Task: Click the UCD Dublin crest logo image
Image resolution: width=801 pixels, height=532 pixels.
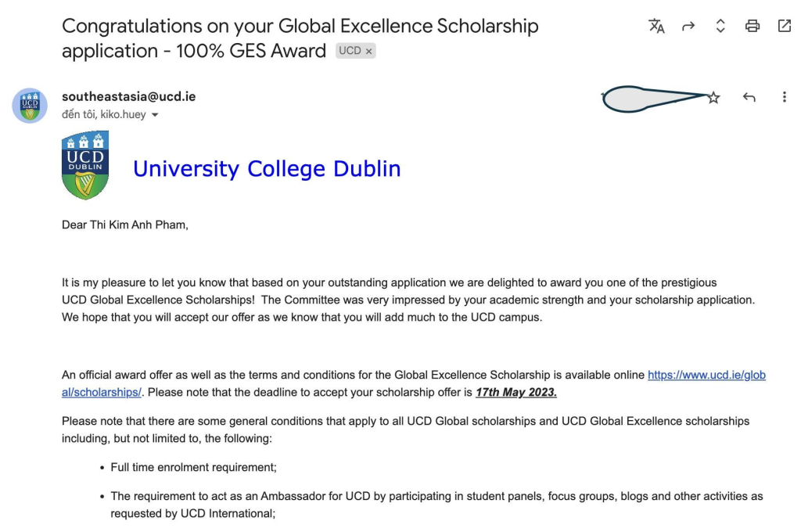Action: (85, 166)
